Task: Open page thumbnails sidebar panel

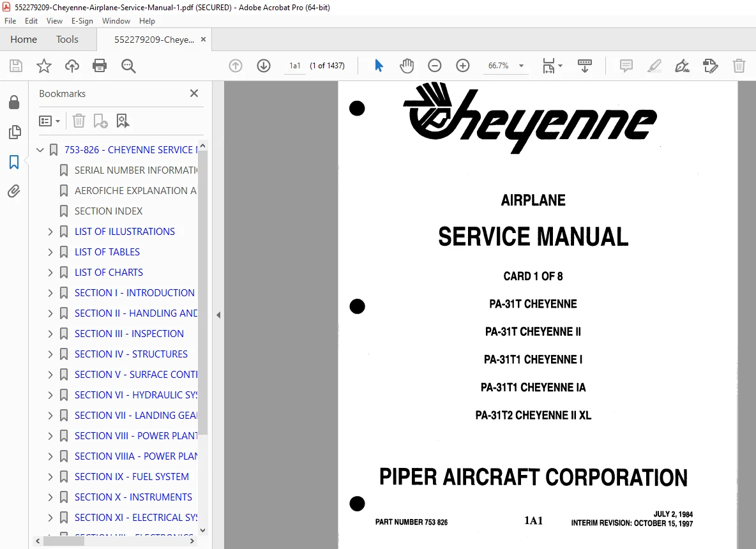Action: [x=15, y=132]
